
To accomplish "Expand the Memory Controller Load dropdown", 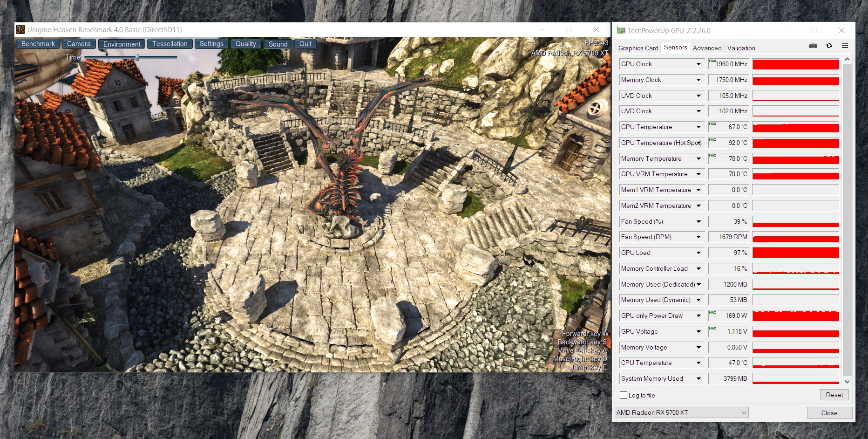I will pos(698,269).
